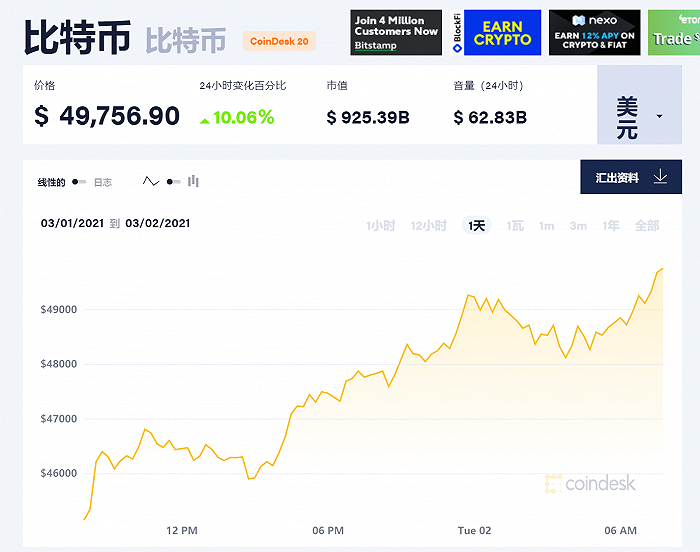Select the 日志 (log) scale label

coord(103,183)
